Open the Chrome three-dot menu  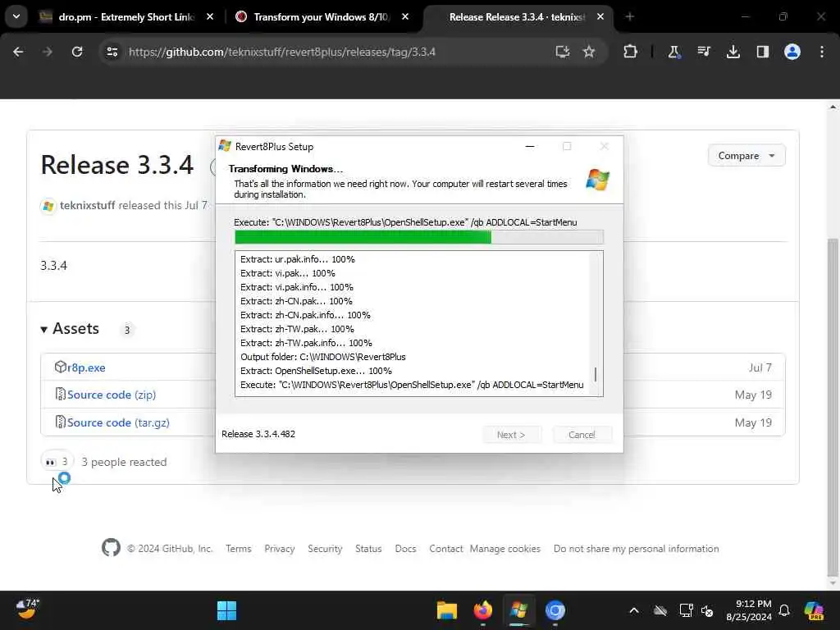[x=822, y=52]
